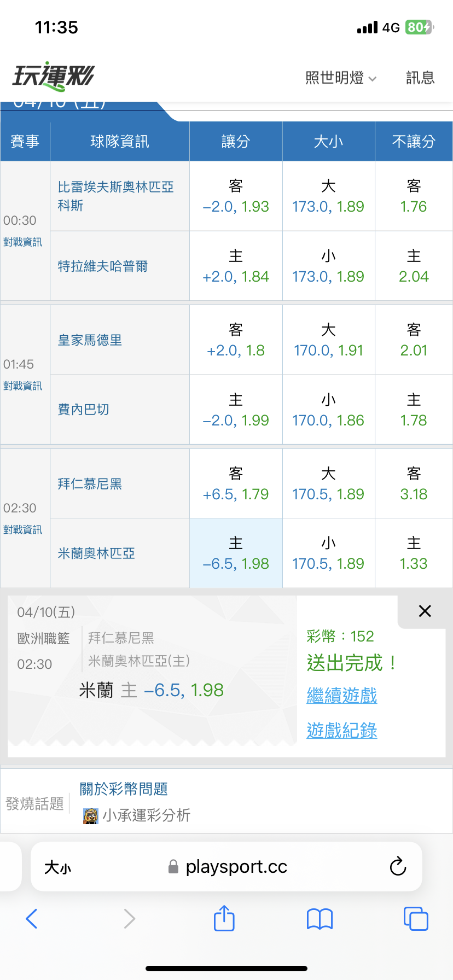The height and width of the screenshot is (980, 453).
Task: Close the bet confirmation panel
Action: coord(425,611)
